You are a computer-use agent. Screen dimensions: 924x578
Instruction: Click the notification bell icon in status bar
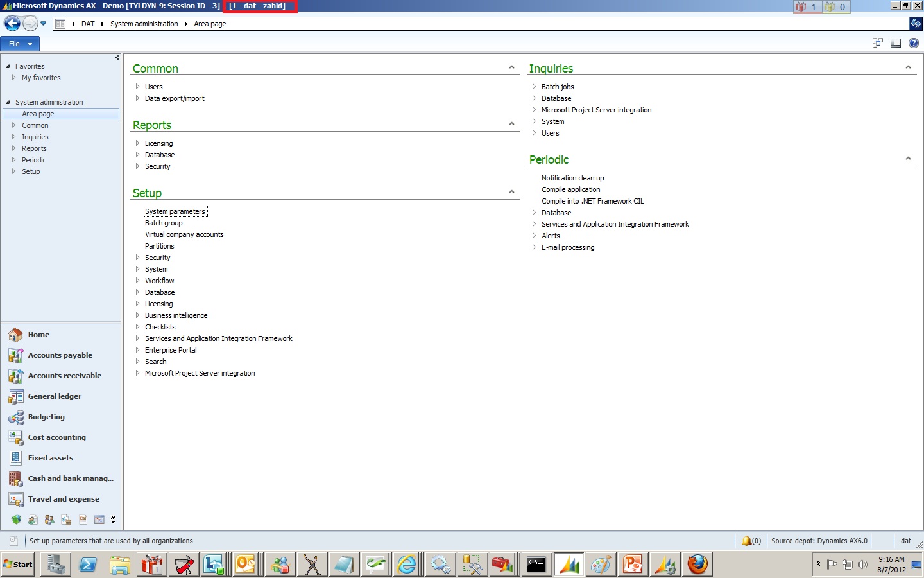coord(746,541)
